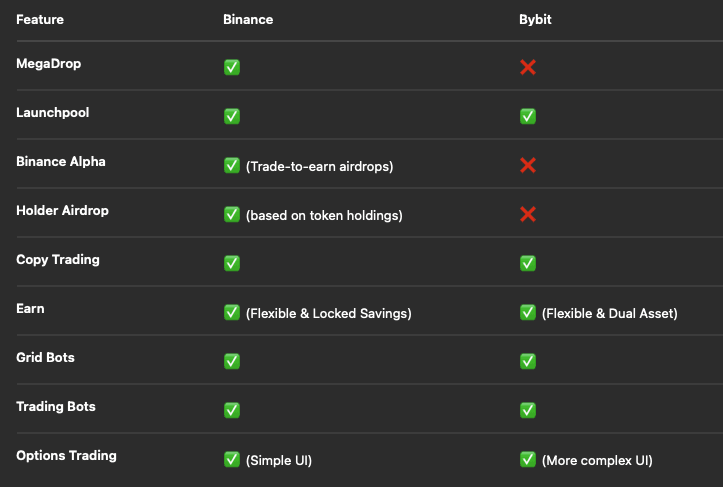This screenshot has height=487, width=723.
Task: Click the '(based on token holdings)' text
Action: click(x=324, y=215)
